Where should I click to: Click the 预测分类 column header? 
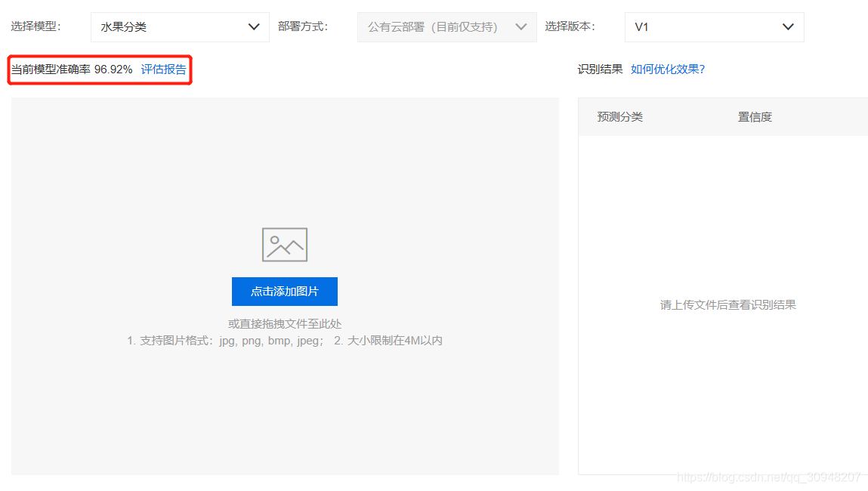click(619, 116)
